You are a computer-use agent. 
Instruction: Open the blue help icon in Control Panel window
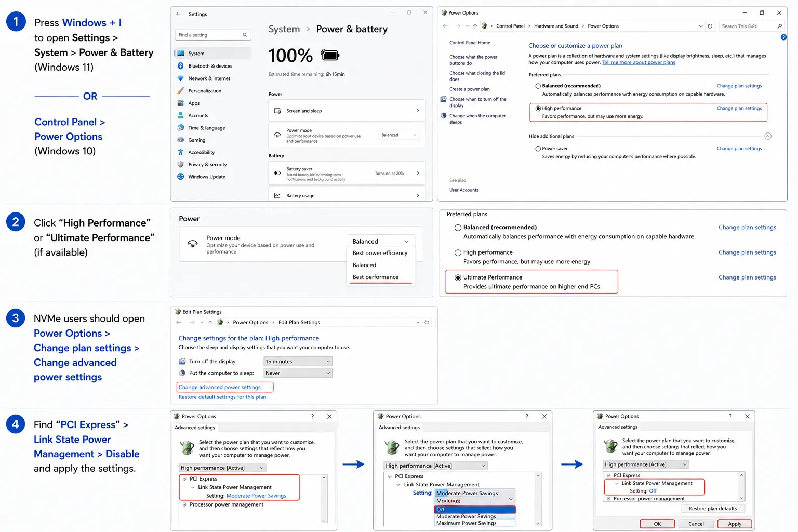(783, 37)
